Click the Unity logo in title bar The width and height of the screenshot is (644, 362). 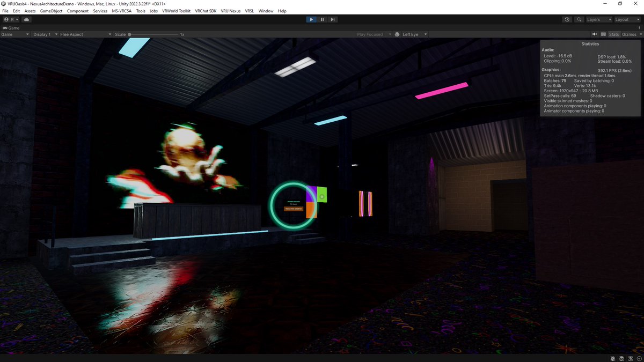(x=4, y=3)
